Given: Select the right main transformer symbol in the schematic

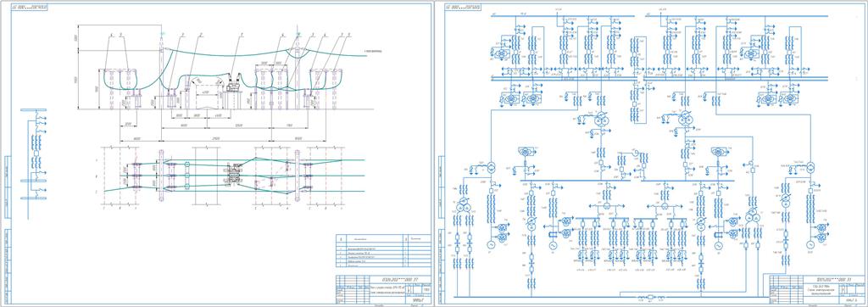Looking at the screenshot, I should point(686,119).
